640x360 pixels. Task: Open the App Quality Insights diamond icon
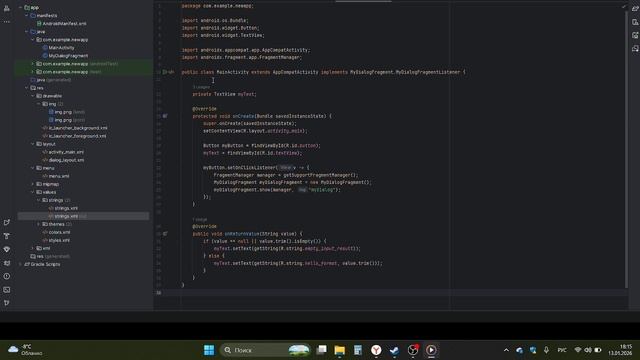click(7, 249)
